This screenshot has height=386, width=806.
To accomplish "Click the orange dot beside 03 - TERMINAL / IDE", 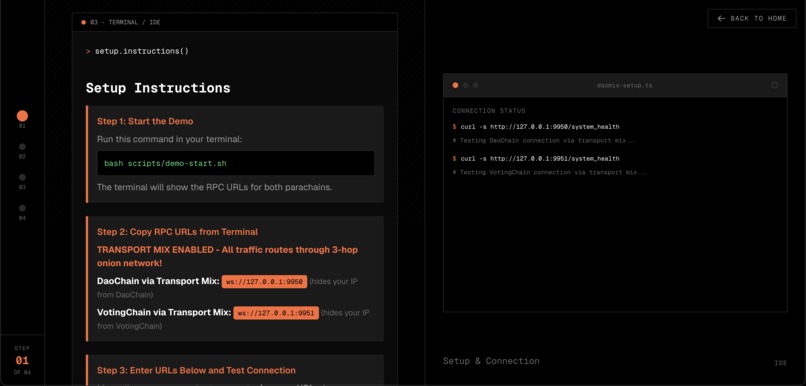I will (83, 23).
